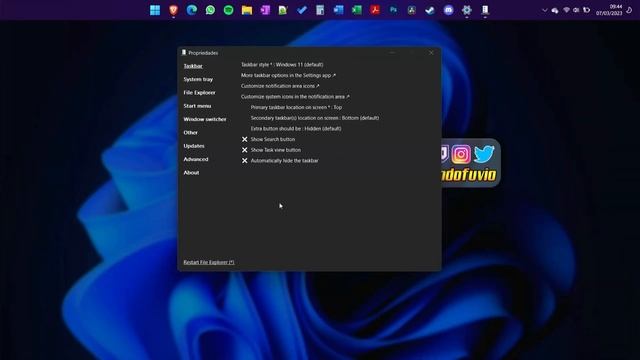Change the Extra button should be option

point(296,129)
